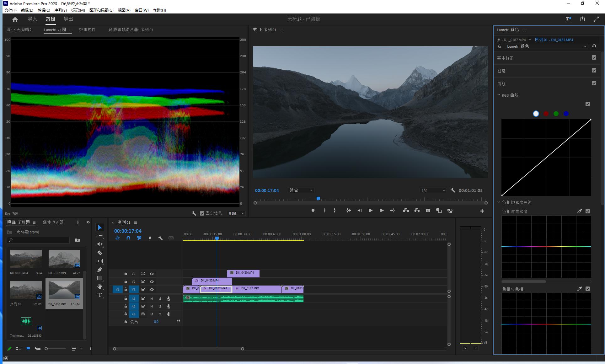The height and width of the screenshot is (364, 605).
Task: Select the Pen tool
Action: tap(100, 270)
